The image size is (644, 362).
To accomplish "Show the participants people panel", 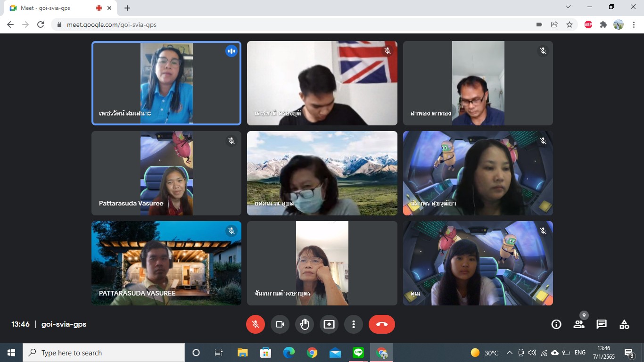I will pos(579,324).
